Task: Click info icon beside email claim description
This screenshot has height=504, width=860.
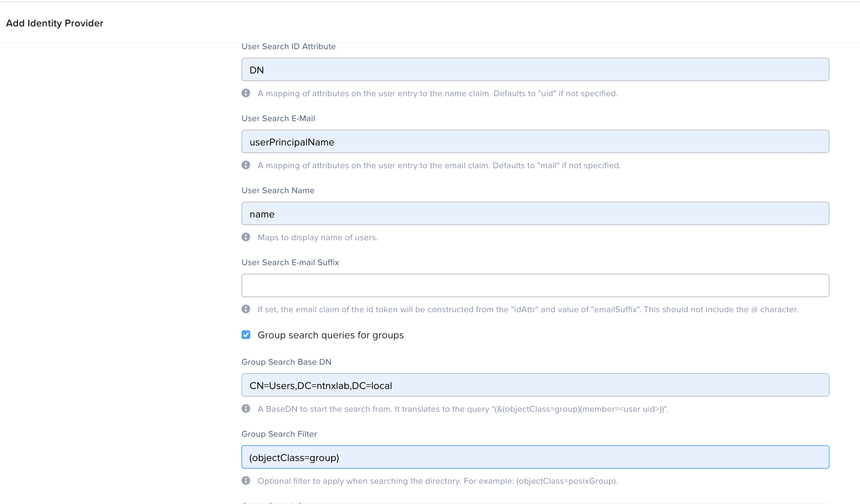Action: pyautogui.click(x=246, y=165)
